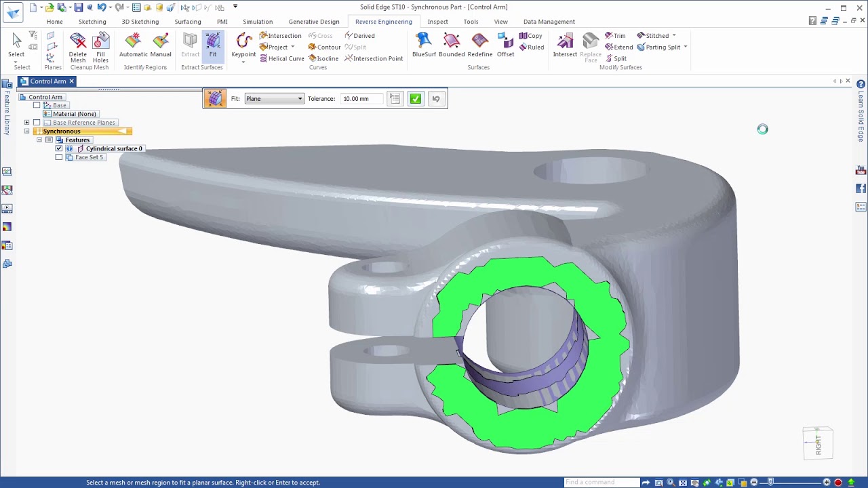Screen dimensions: 868x488
Task: Open the Generative Design tab
Action: 314,22
